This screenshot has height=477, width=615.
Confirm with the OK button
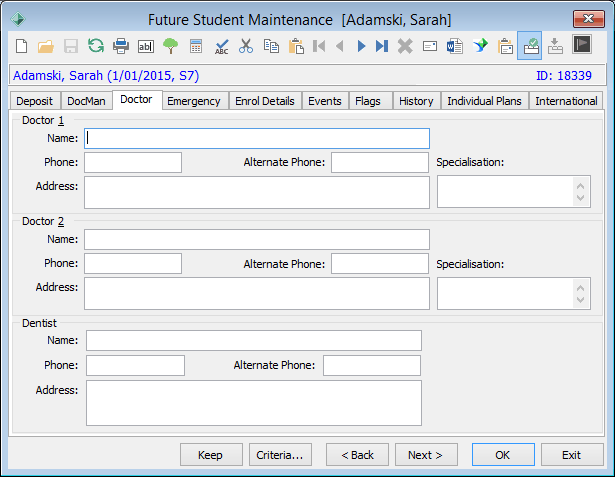503,455
